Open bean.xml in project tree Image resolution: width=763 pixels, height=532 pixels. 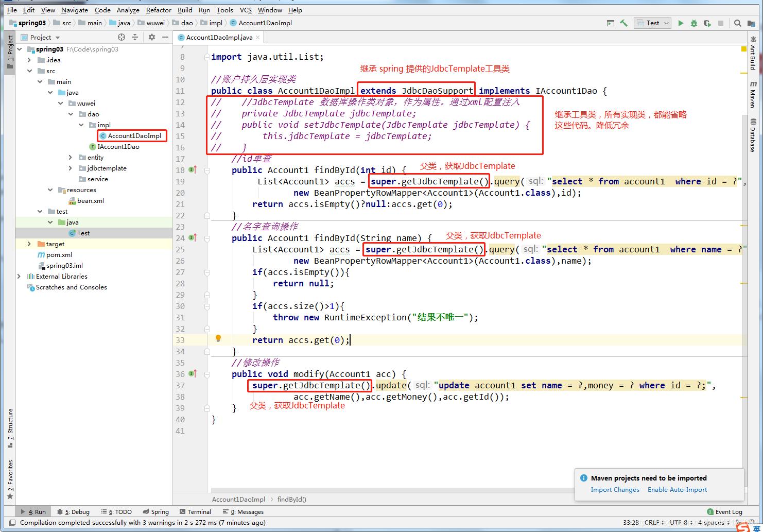(86, 201)
